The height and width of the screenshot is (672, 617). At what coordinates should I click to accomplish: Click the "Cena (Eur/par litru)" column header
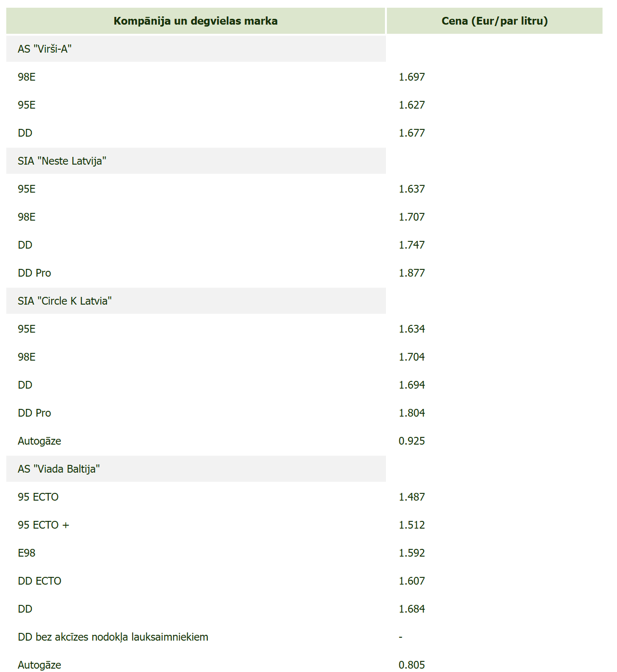(494, 21)
